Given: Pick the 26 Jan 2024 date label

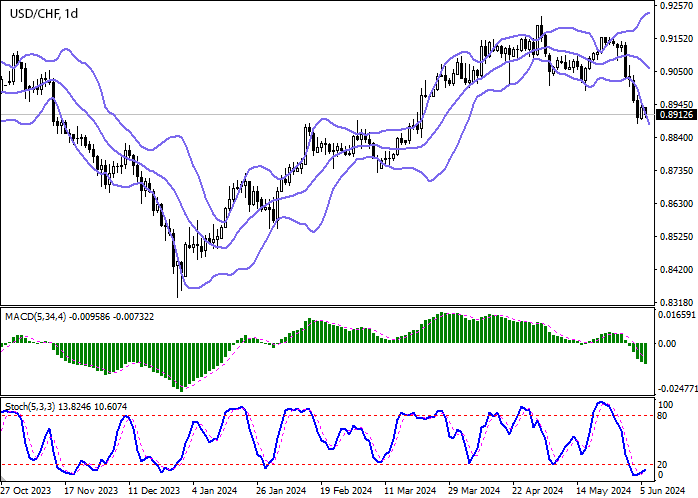Looking at the screenshot, I should (281, 491).
